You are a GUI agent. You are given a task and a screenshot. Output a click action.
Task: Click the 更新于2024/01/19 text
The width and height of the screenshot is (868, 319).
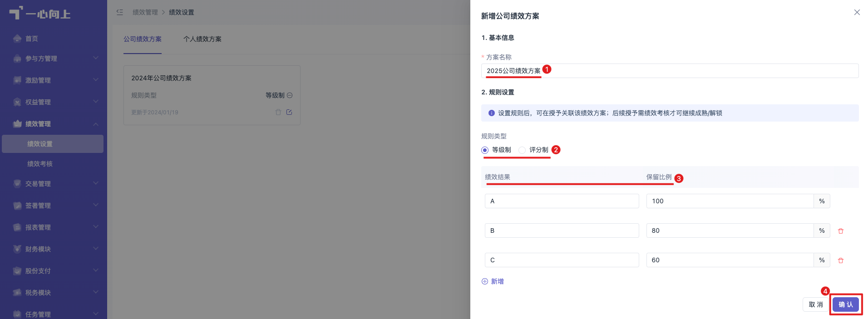point(155,113)
